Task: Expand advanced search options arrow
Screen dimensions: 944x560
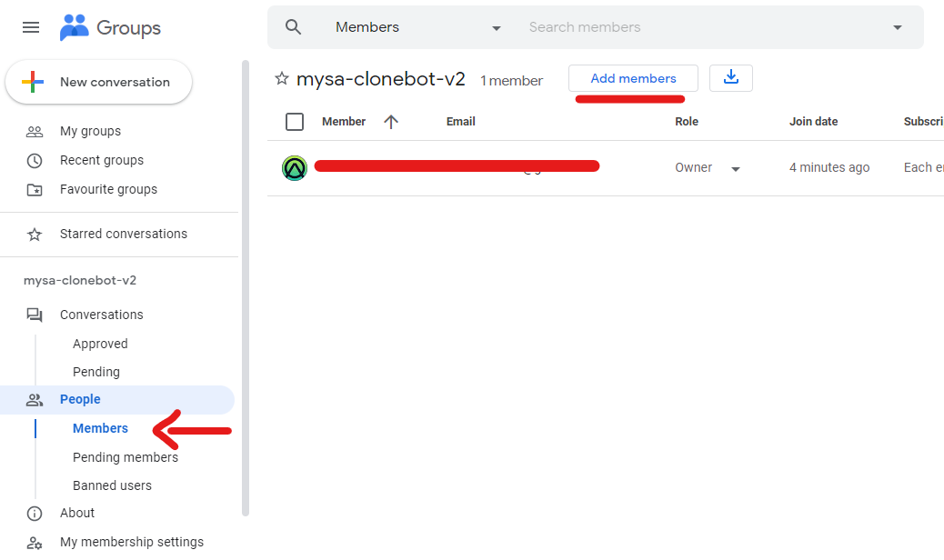Action: (897, 27)
